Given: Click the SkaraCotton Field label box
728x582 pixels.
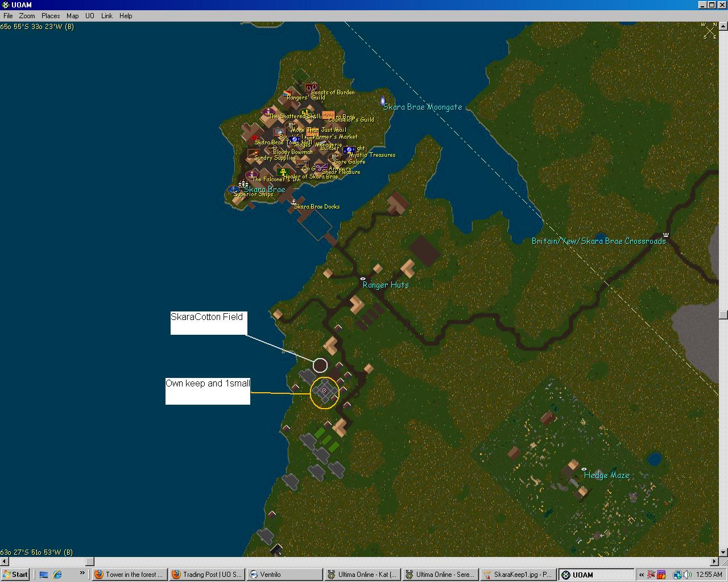Looking at the screenshot, I should [x=208, y=322].
